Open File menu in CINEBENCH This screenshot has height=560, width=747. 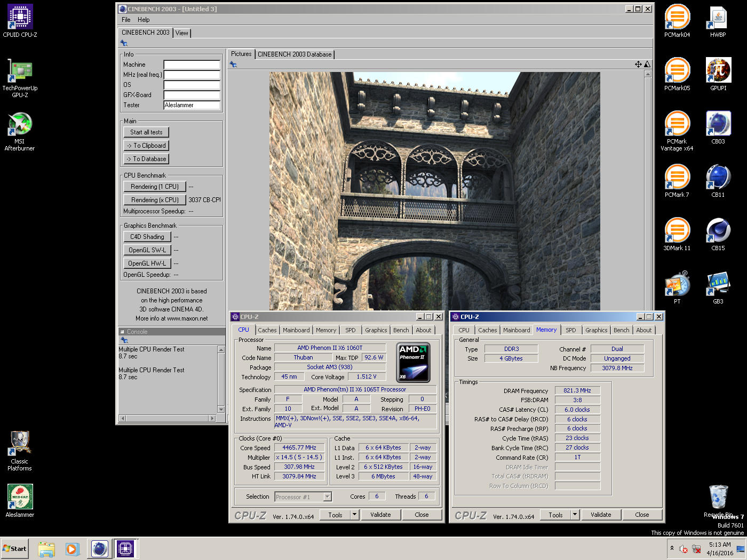pyautogui.click(x=126, y=20)
